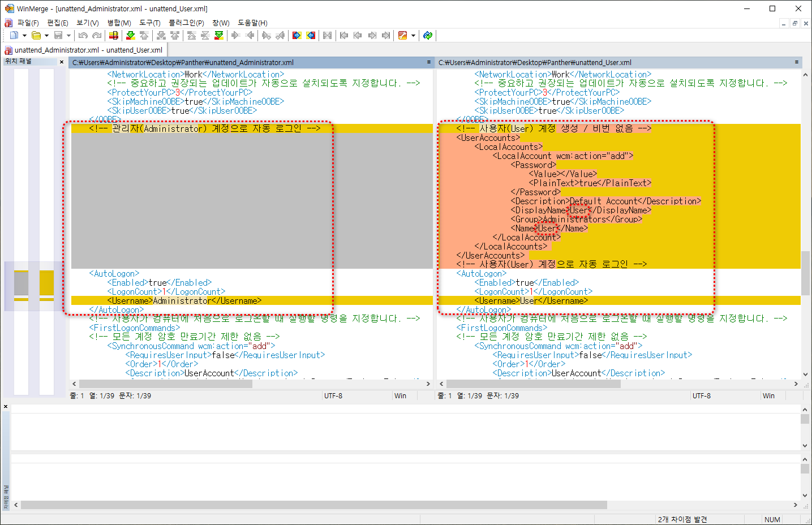The image size is (812, 525).
Task: Click the Administrator Username line in left pane
Action: point(252,300)
